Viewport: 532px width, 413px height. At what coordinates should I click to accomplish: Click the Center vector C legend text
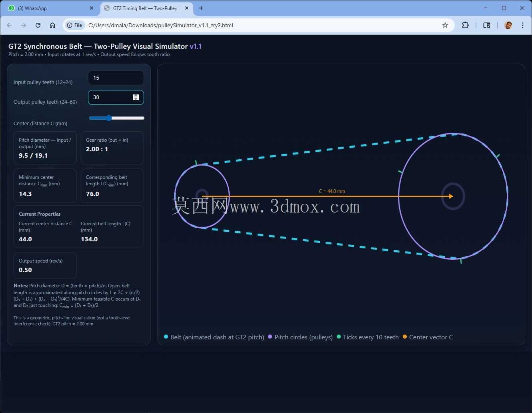click(x=431, y=337)
